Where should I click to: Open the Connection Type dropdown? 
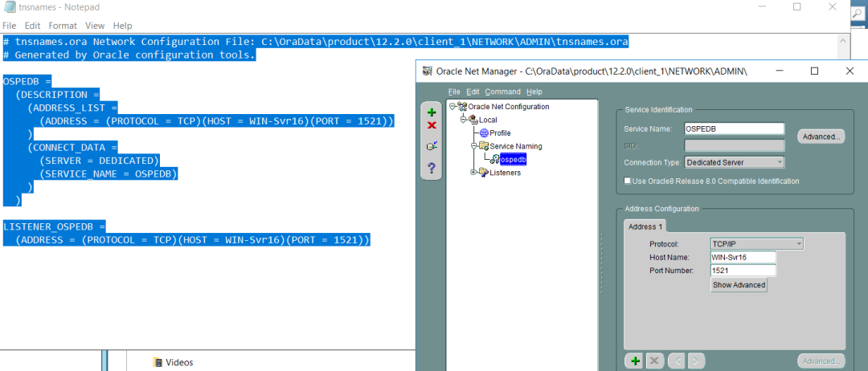[735, 162]
